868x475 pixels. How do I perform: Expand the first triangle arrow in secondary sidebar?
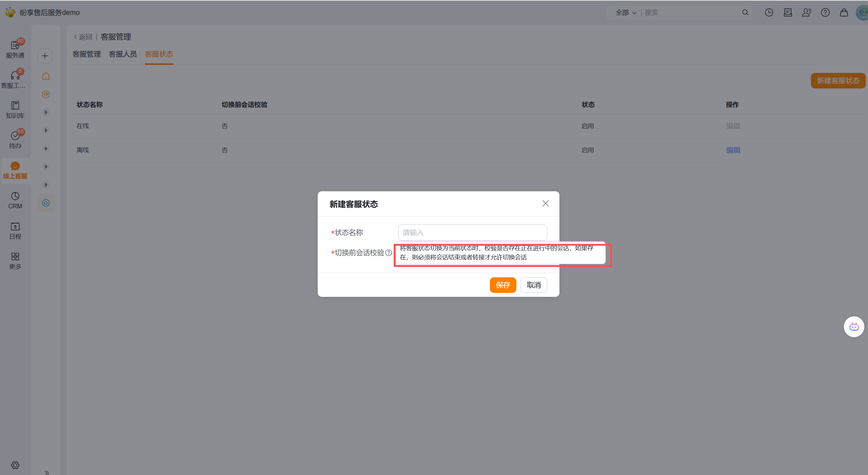[x=46, y=112]
